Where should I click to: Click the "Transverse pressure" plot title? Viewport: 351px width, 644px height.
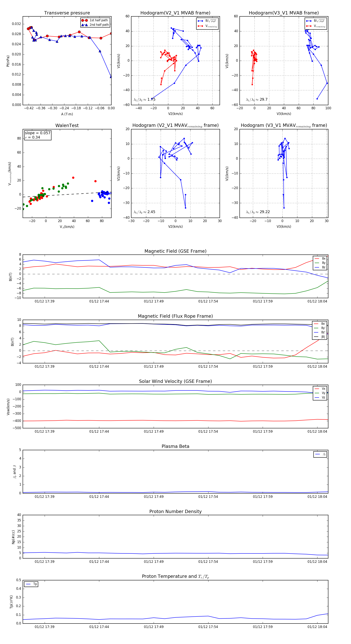click(x=67, y=13)
